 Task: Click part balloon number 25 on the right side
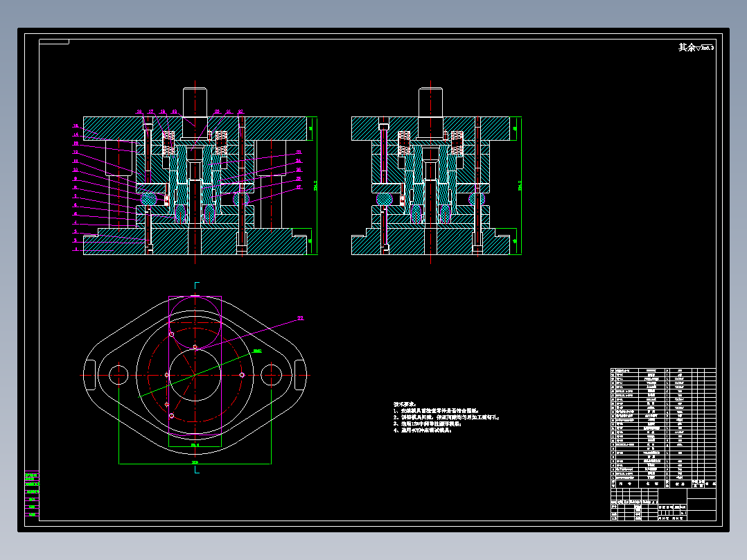(299, 170)
